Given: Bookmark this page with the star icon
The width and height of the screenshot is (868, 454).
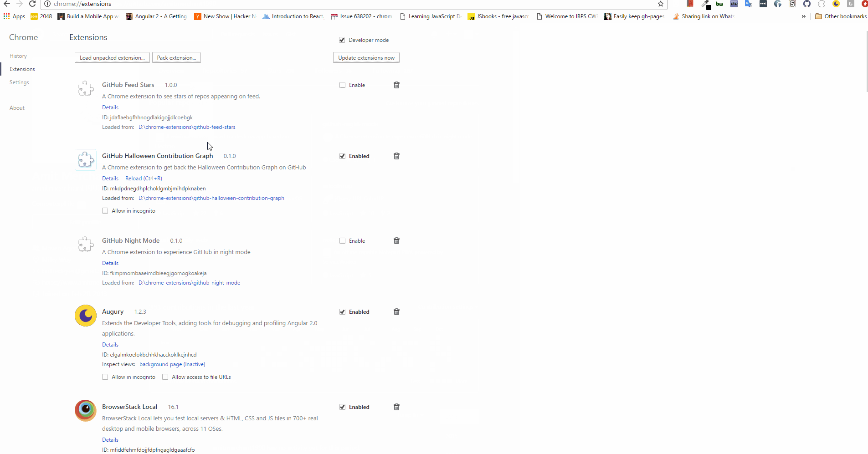Looking at the screenshot, I should (660, 4).
